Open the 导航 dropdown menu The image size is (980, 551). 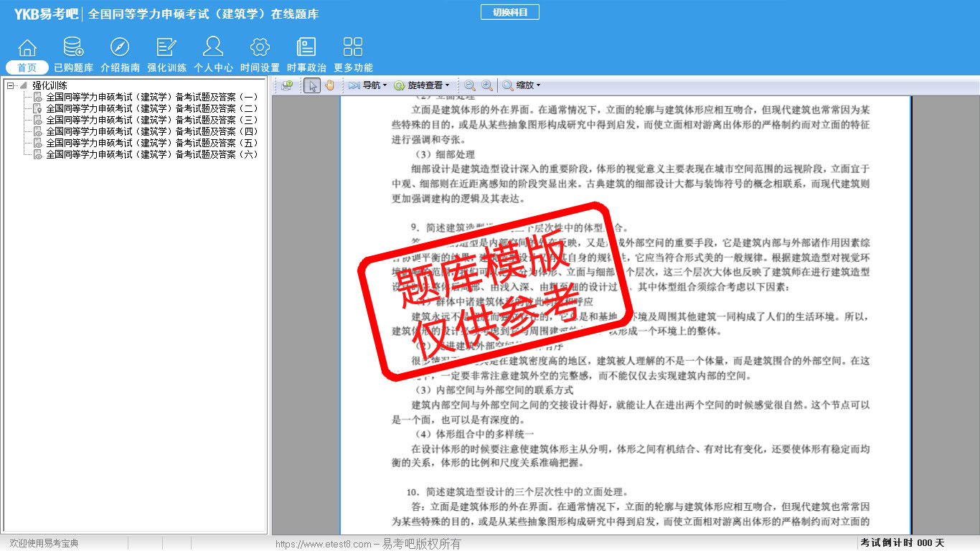(x=368, y=85)
